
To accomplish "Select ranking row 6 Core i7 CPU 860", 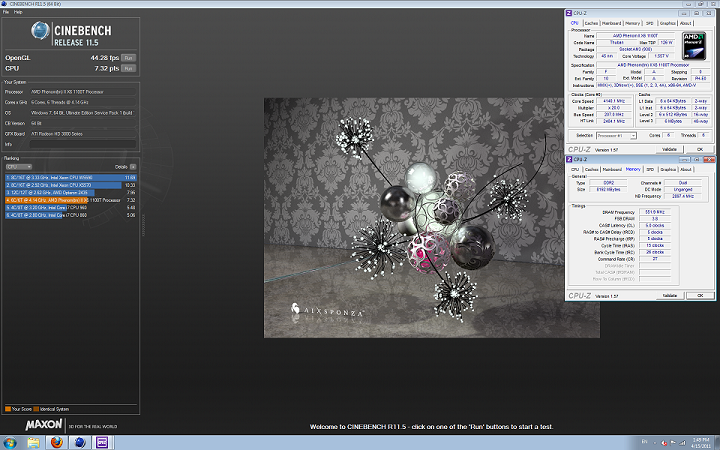I will coord(71,215).
